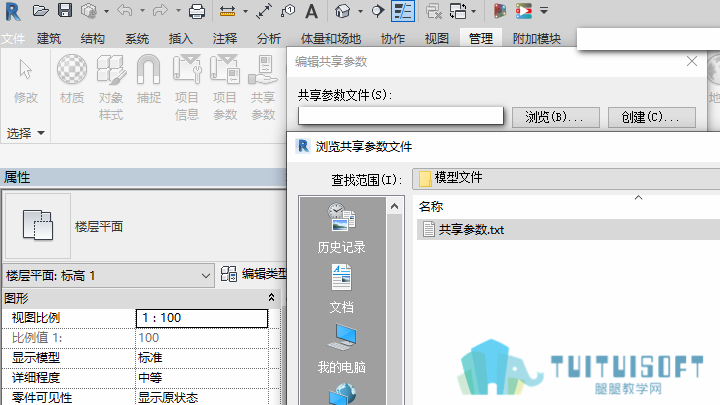Screen dimensions: 720x405
Task: Open the Default 3D View house icon
Action: click(x=343, y=11)
